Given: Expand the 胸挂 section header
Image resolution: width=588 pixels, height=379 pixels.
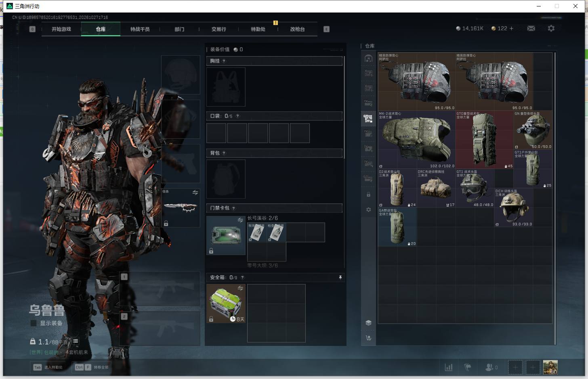Looking at the screenshot, I should tap(274, 61).
